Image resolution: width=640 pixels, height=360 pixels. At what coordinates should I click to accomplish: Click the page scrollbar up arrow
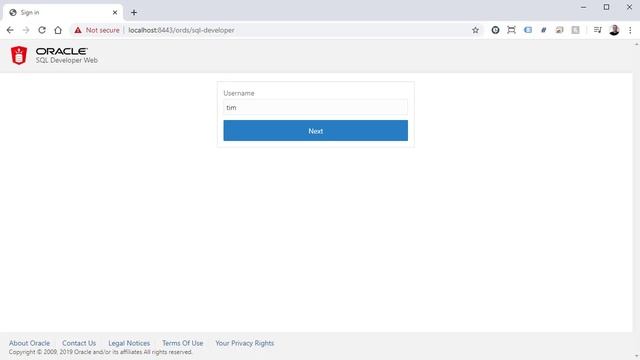click(x=636, y=44)
